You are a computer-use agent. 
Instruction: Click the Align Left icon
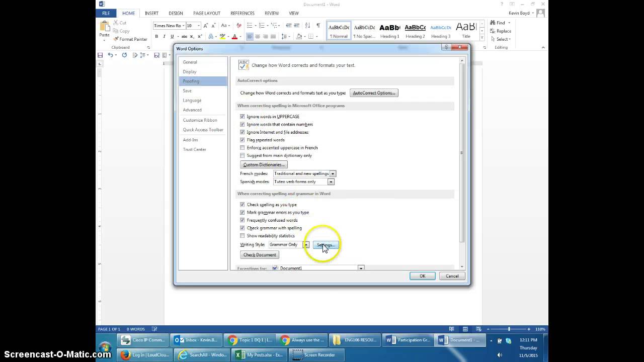point(250,36)
